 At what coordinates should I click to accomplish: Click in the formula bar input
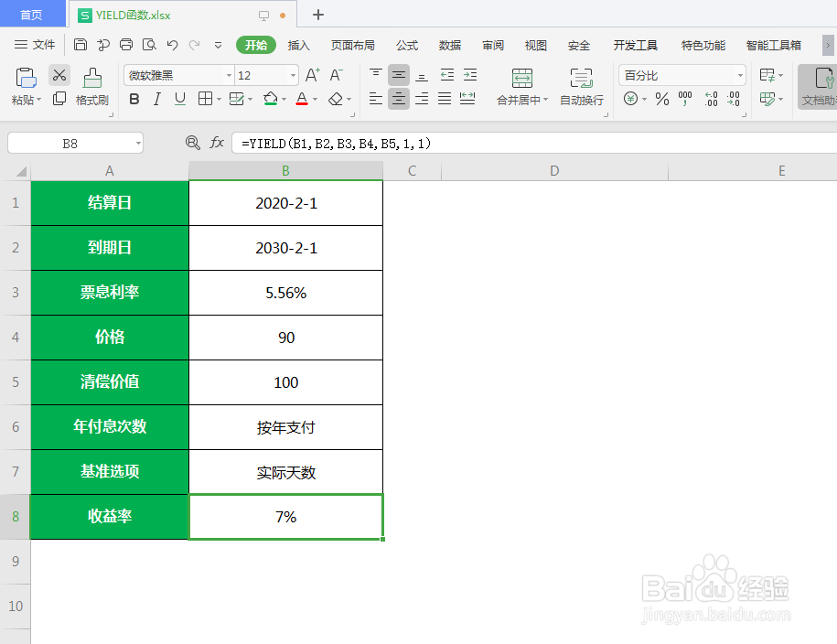[534, 143]
